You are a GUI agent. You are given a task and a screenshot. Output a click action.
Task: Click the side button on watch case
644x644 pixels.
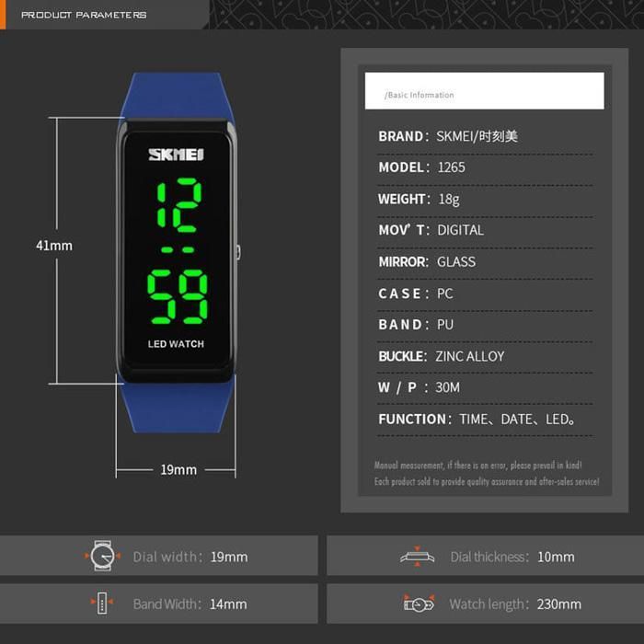point(238,252)
